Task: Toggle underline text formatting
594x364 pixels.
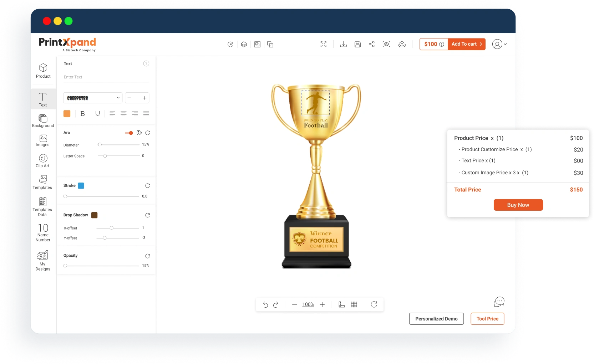Action: point(97,114)
